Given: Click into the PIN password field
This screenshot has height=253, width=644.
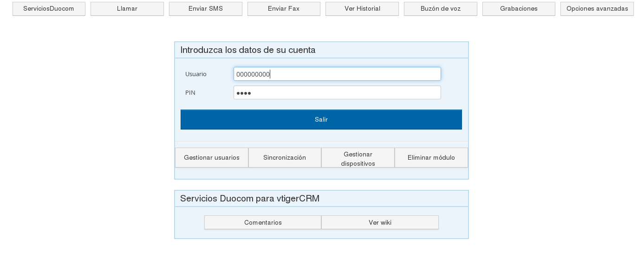Looking at the screenshot, I should tap(337, 92).
